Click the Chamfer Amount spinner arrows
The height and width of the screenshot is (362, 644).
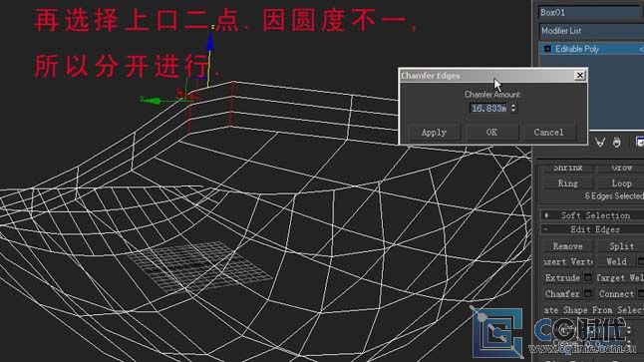click(513, 108)
